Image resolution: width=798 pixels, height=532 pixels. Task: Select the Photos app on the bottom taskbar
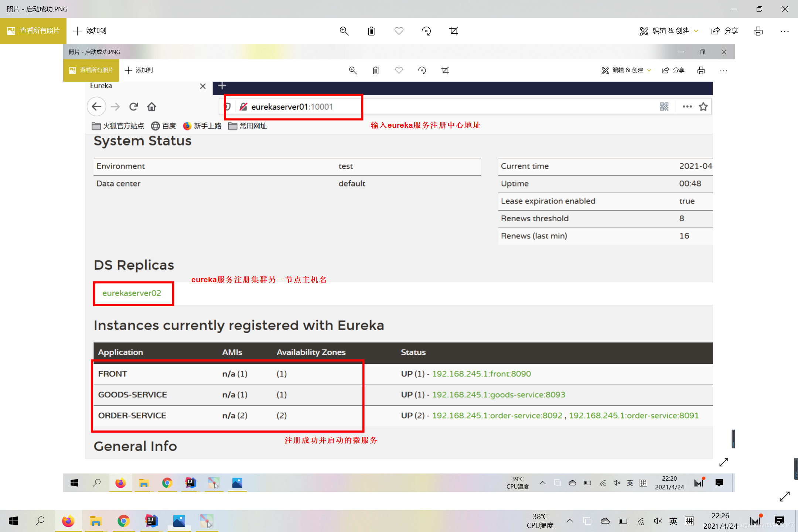coord(179,521)
